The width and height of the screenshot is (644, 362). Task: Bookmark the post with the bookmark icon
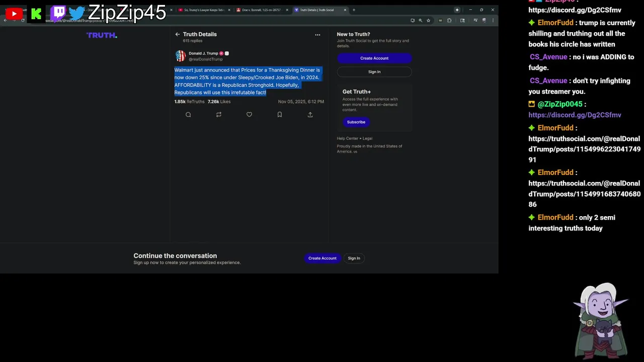280,115
